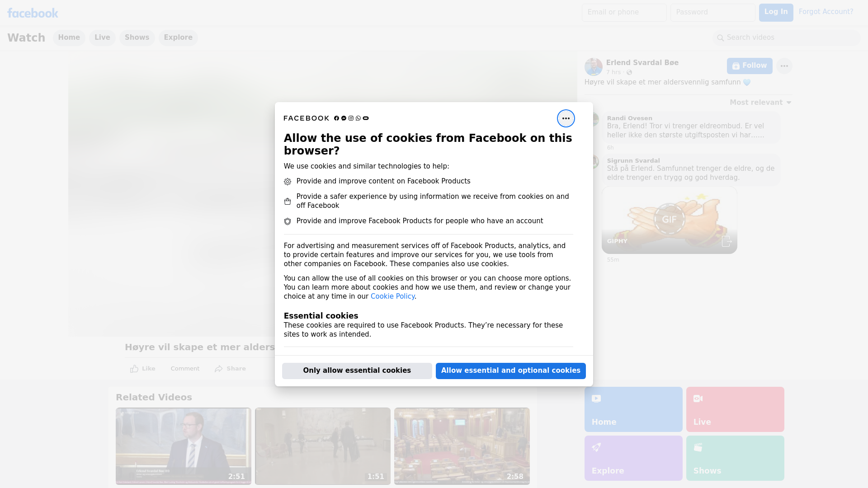Share the video
868x488 pixels.
tap(230, 369)
